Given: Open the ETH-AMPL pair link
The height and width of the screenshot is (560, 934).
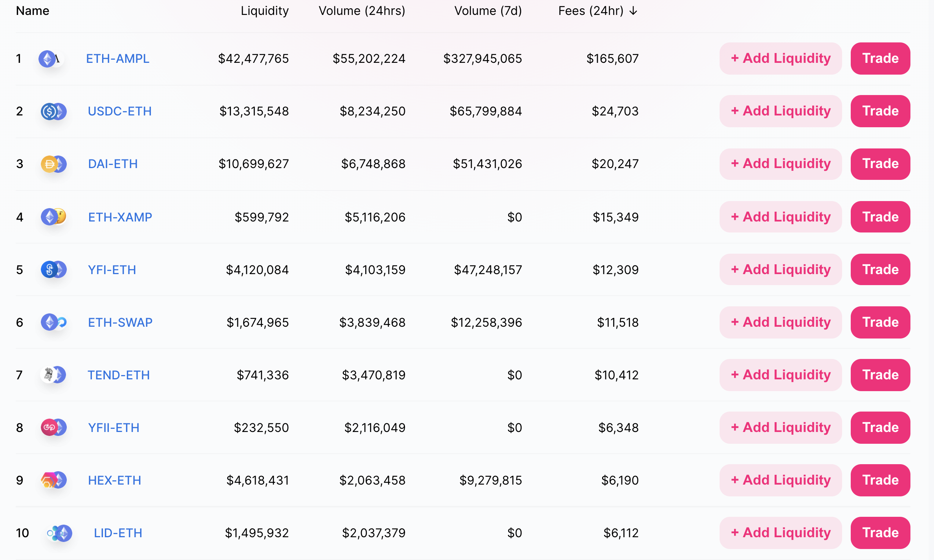Looking at the screenshot, I should pos(118,59).
